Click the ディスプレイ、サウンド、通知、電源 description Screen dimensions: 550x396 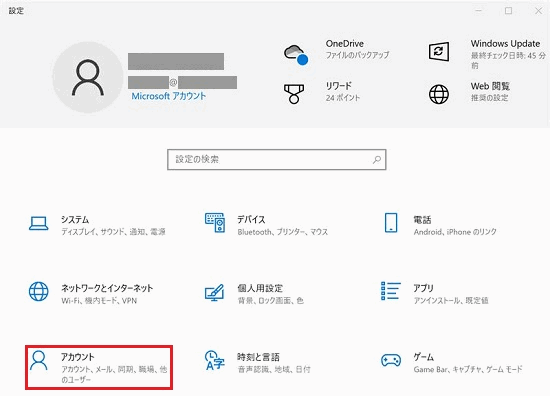click(113, 232)
